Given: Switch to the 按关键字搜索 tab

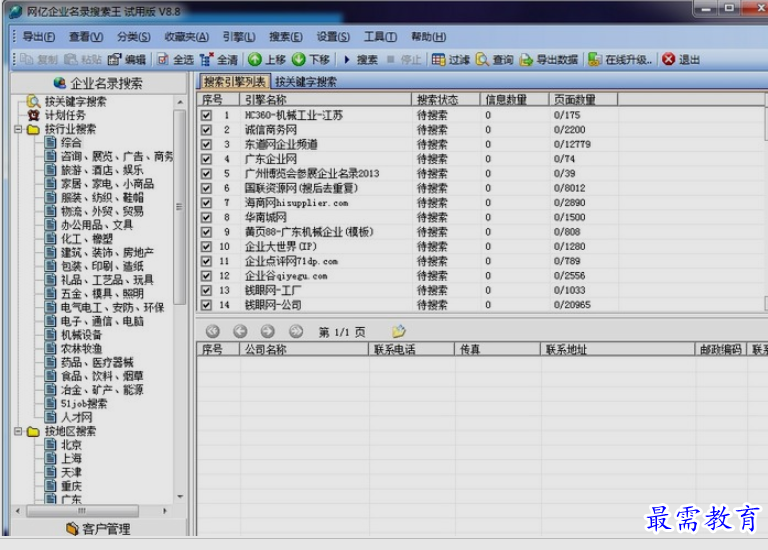Looking at the screenshot, I should [x=306, y=82].
